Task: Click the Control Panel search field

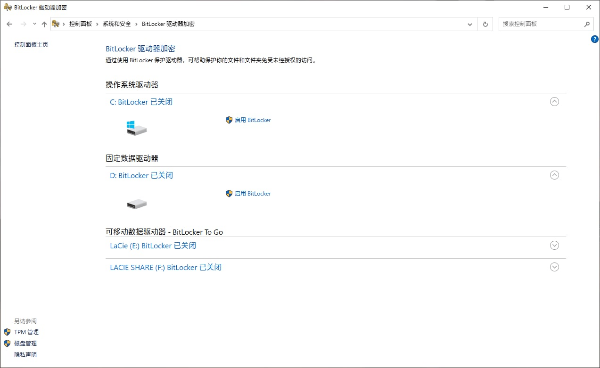Action: [x=540, y=24]
